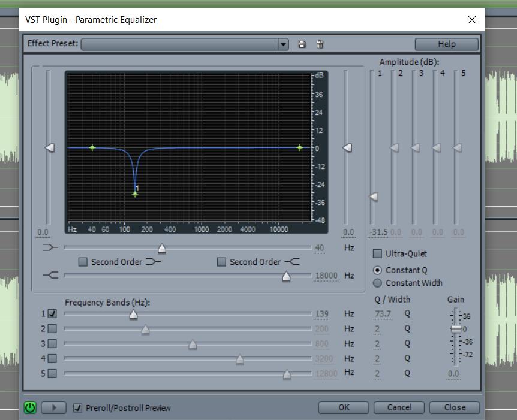
Task: Click the delete preset trash icon
Action: (x=320, y=44)
